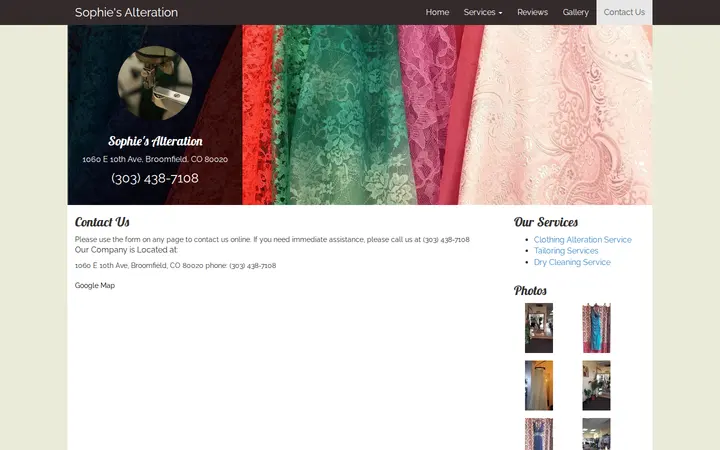Click the Photos sidebar heading
The width and height of the screenshot is (720, 450).
coord(530,291)
